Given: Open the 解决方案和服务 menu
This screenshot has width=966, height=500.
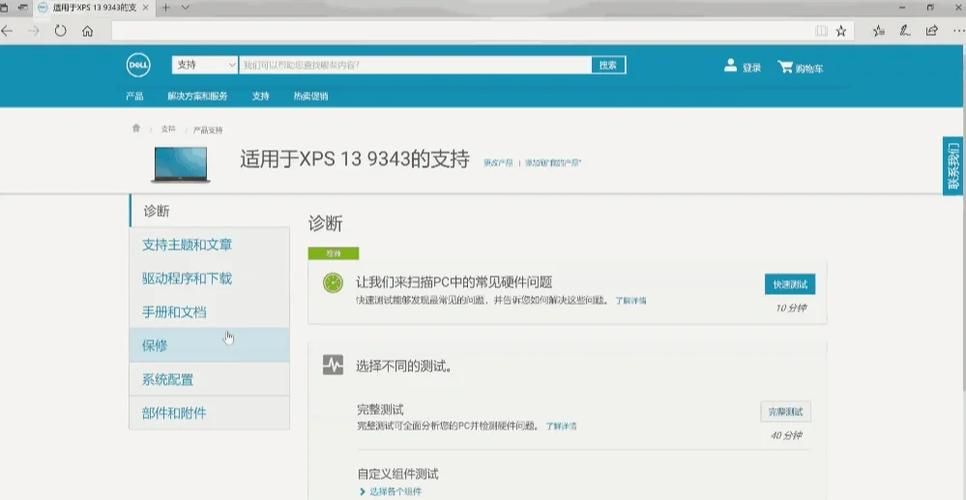Looking at the screenshot, I should click(x=197, y=96).
